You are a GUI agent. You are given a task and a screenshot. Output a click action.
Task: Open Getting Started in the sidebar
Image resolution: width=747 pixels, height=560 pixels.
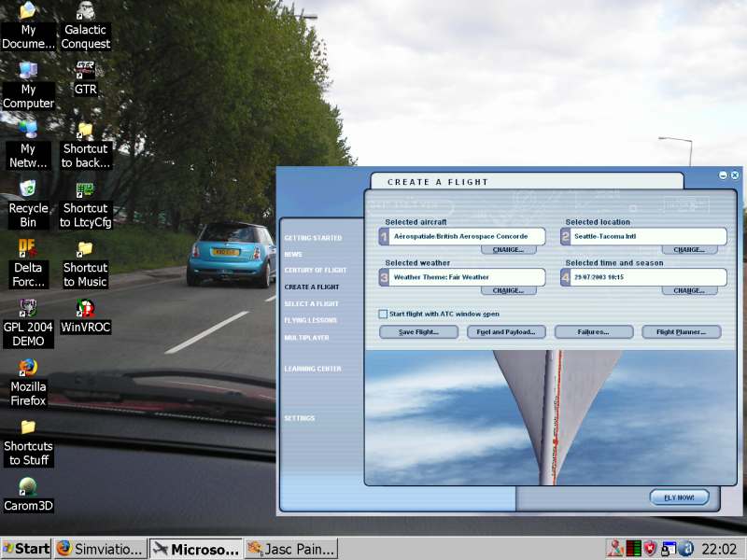click(313, 238)
